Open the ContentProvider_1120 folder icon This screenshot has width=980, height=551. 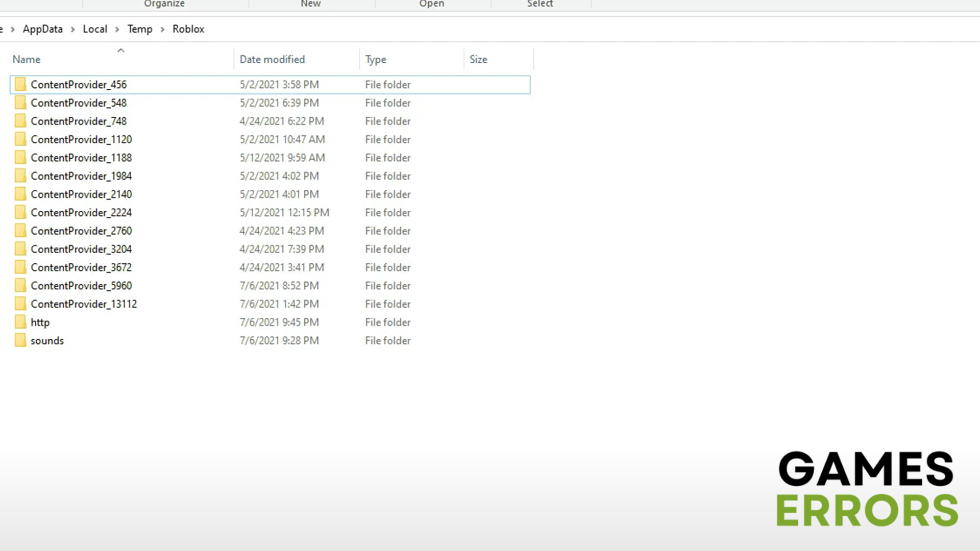(x=21, y=139)
